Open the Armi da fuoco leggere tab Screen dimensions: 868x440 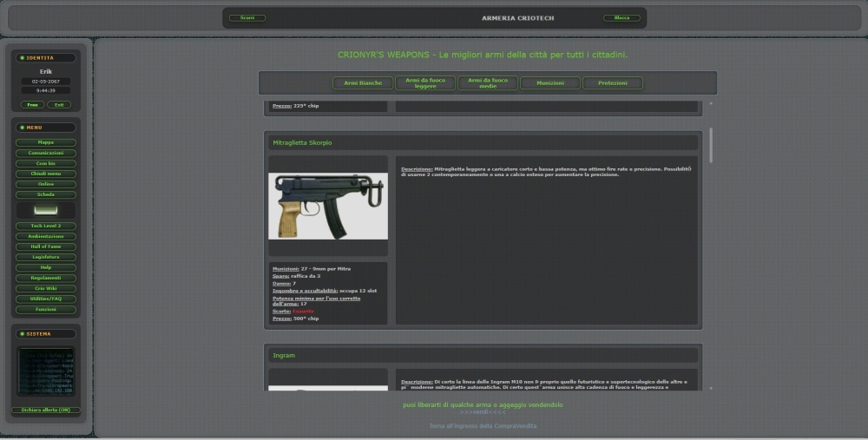coord(425,83)
